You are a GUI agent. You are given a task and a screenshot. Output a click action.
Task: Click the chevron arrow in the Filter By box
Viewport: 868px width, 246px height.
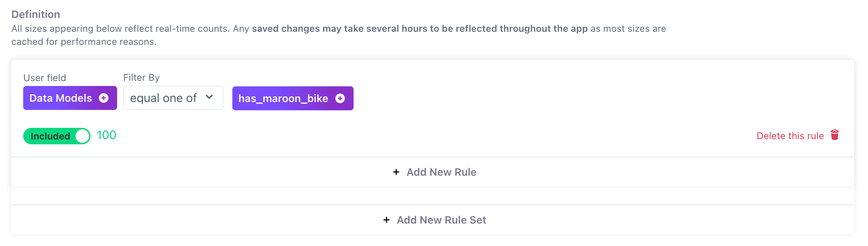[209, 97]
